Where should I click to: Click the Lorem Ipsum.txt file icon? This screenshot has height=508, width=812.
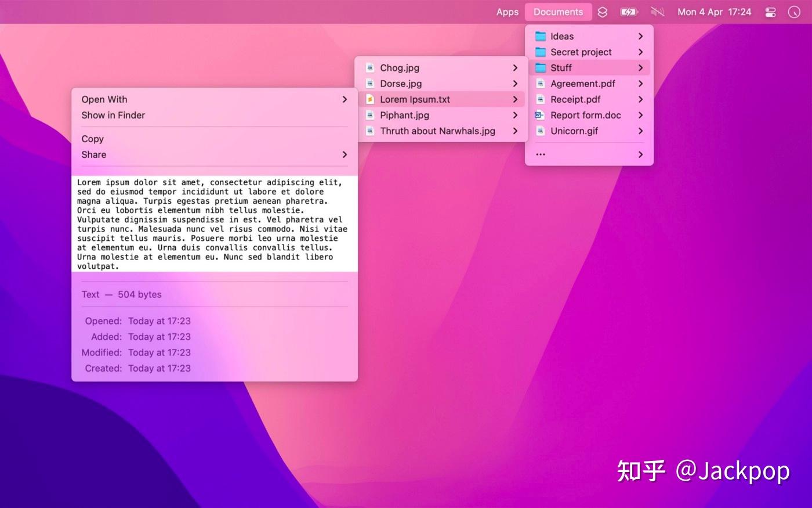369,99
